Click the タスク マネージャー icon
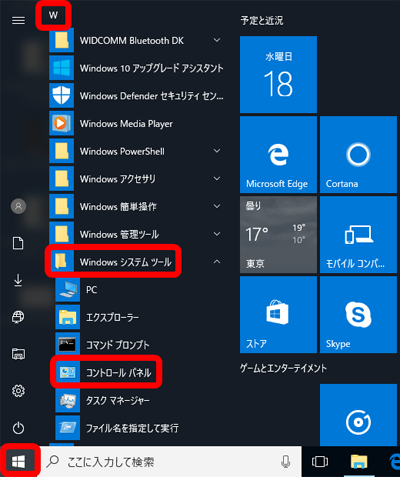Screen dimensions: 400x477 (68, 400)
